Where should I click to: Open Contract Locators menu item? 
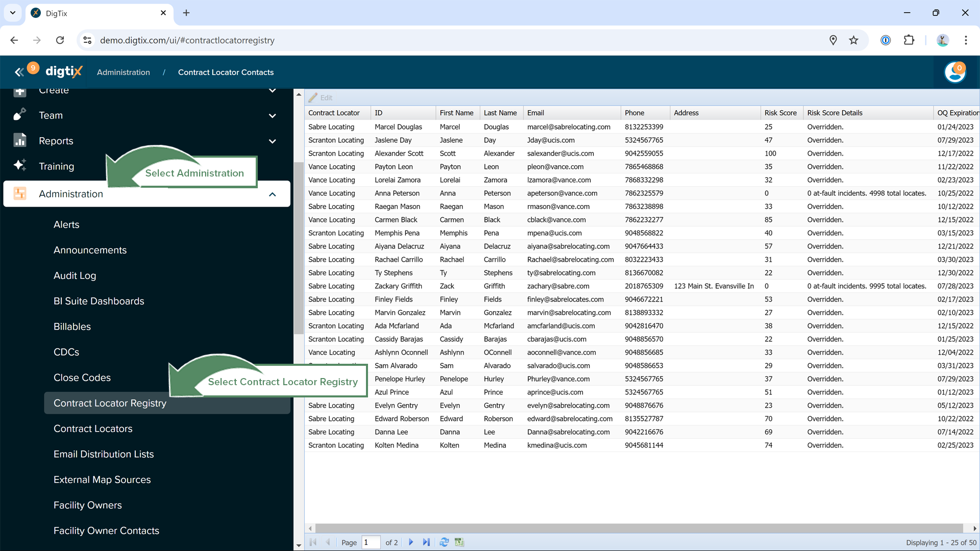(93, 429)
